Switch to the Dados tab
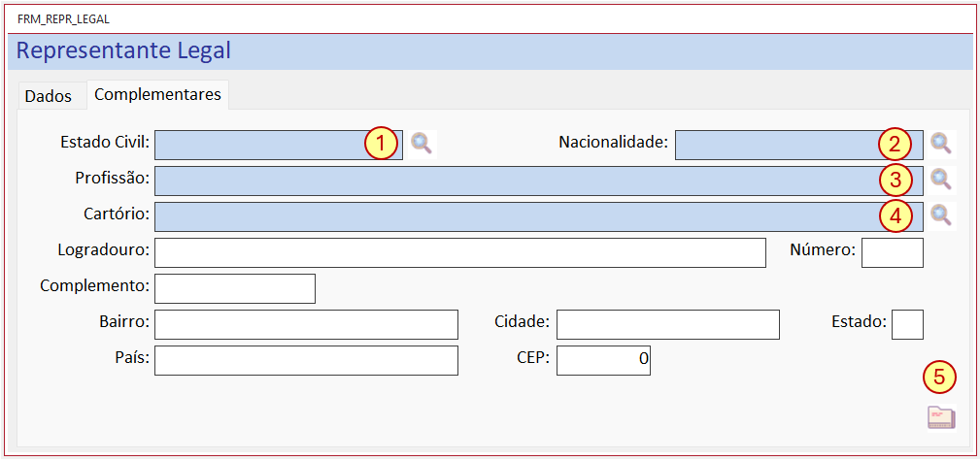This screenshot has height=461, width=980. coord(49,97)
